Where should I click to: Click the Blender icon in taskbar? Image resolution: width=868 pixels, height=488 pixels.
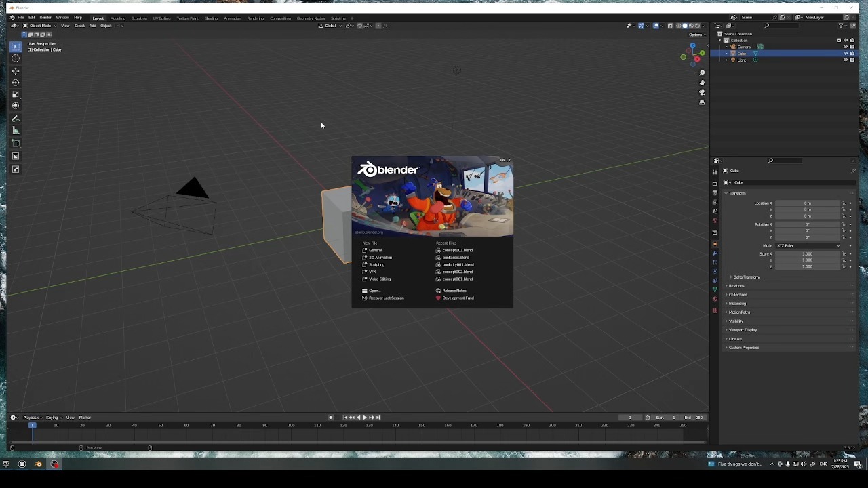pos(38,464)
